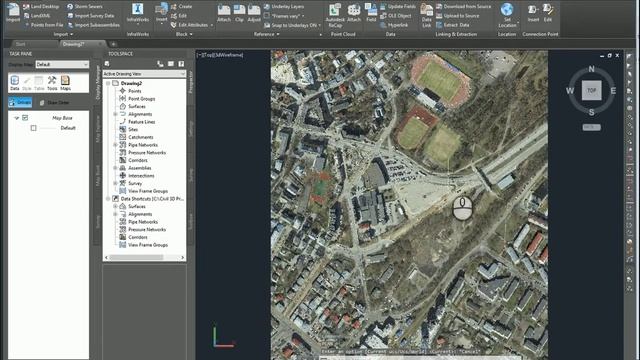Import Points from File
This screenshot has width=640, height=360.
(44, 25)
